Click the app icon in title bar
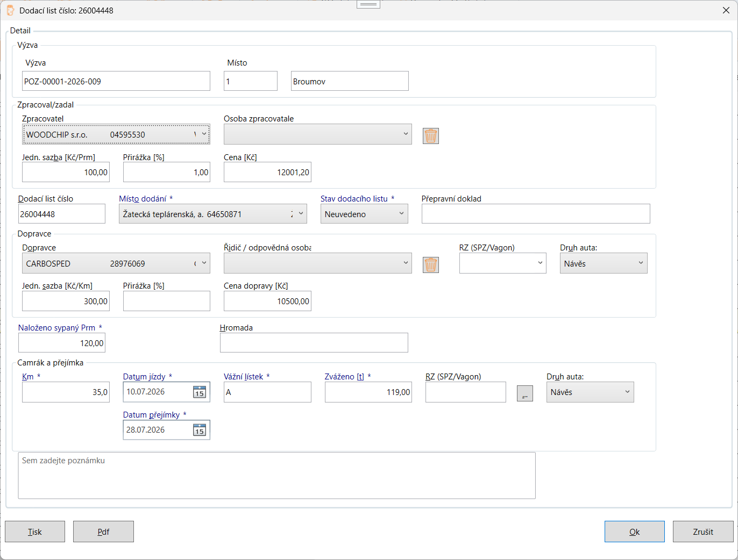Screen dimensions: 738x560 (10, 10)
